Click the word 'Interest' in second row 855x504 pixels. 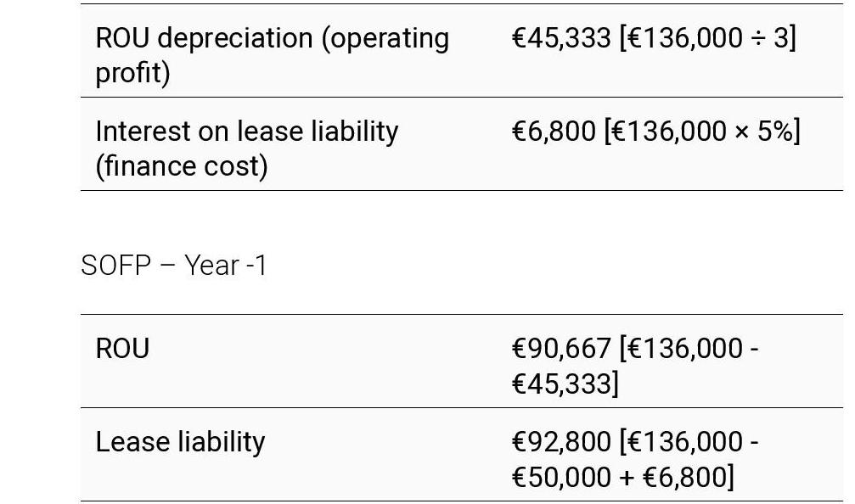[x=143, y=132]
